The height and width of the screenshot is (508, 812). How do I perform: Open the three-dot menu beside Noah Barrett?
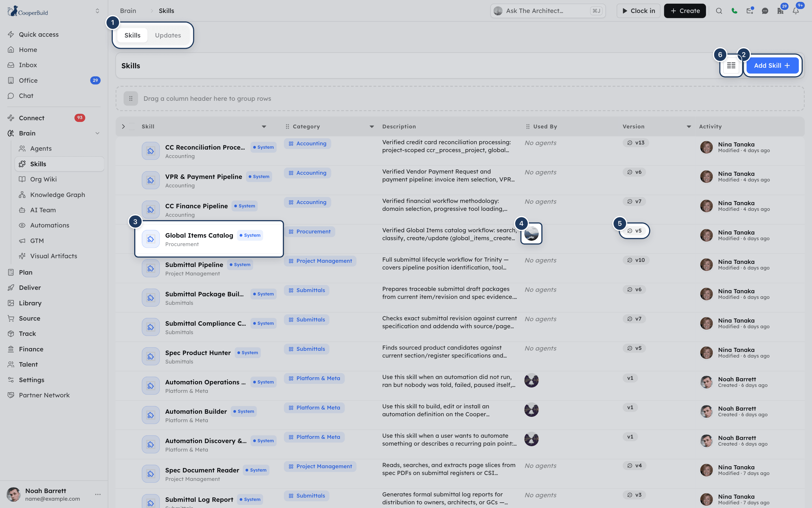[x=98, y=494]
